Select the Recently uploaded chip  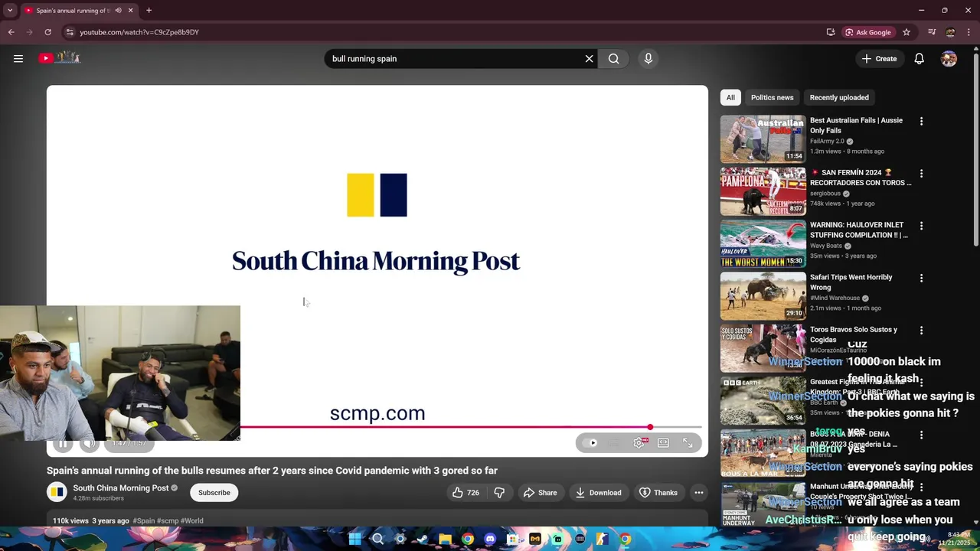[x=839, y=97]
